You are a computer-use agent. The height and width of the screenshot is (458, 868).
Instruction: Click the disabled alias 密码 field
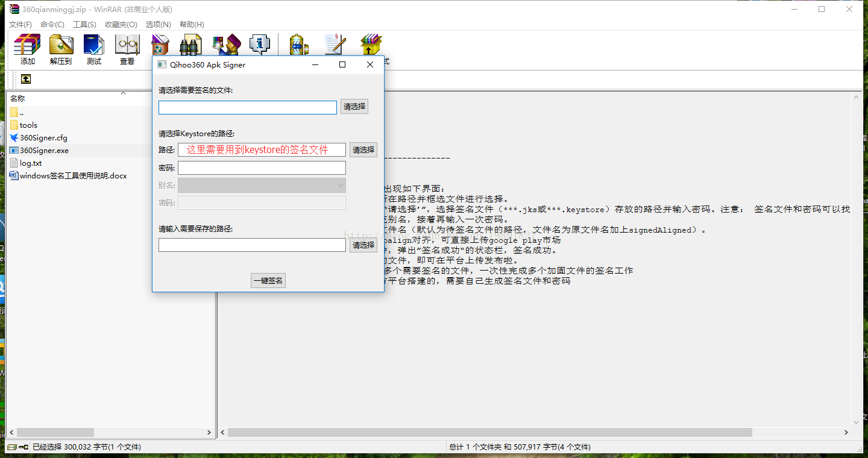[x=262, y=202]
